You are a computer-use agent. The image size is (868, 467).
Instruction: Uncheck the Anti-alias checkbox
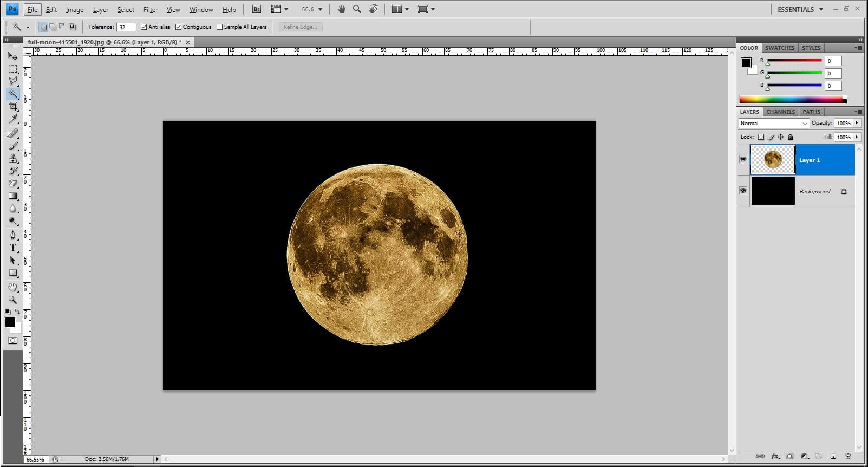click(143, 27)
